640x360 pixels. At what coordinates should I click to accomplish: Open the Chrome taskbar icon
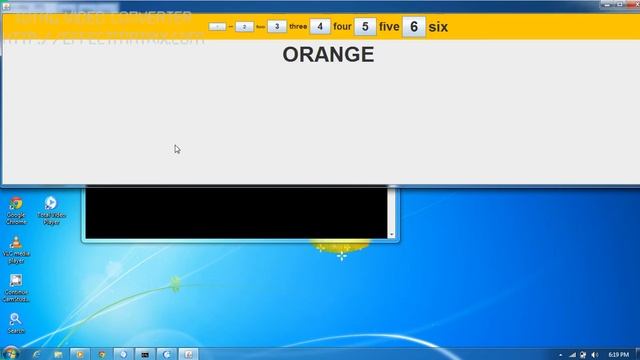pyautogui.click(x=102, y=354)
